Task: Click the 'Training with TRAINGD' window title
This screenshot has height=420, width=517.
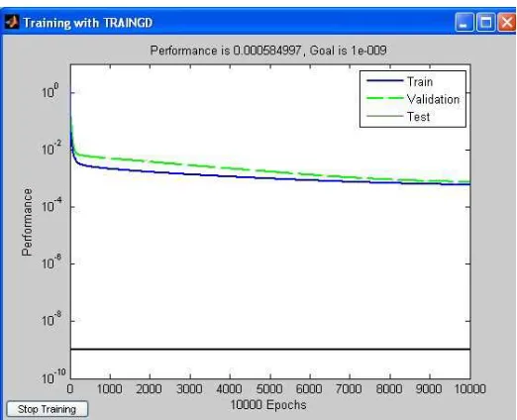Action: pyautogui.click(x=88, y=23)
